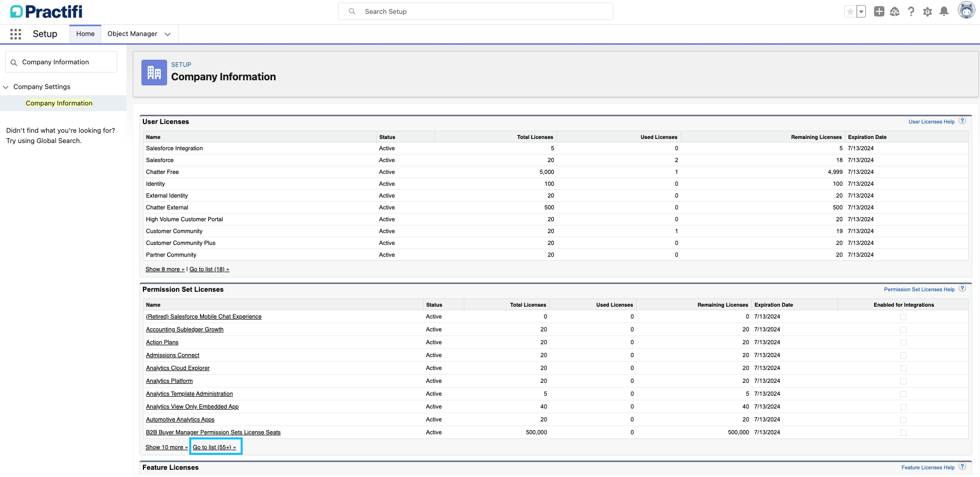The image size is (980, 477).
Task: Toggle integrations checkbox for Accounting Subledger Growth
Action: (903, 330)
